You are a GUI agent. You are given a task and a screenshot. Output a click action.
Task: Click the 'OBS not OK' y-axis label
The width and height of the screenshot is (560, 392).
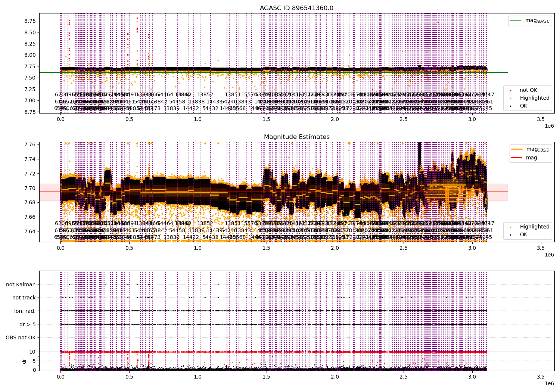(21, 338)
